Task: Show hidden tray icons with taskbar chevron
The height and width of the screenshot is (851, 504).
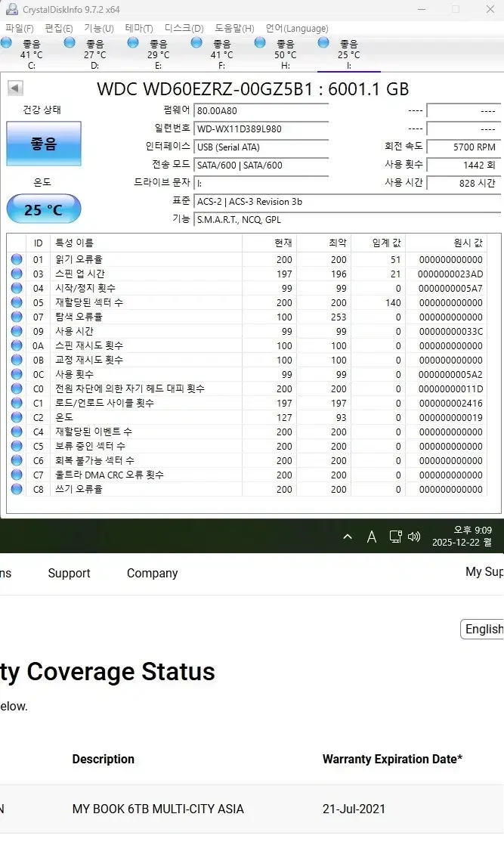Action: [348, 537]
